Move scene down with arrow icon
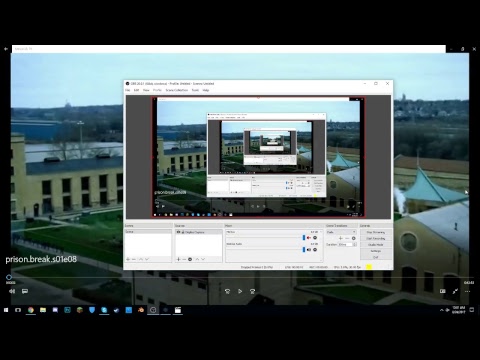Viewport: 480px width, 360px height. tap(147, 259)
